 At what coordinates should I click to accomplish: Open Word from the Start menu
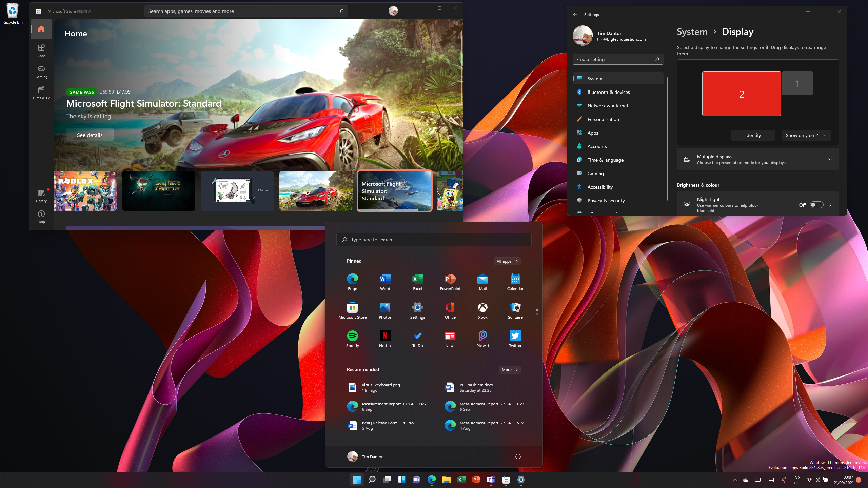[x=385, y=281]
